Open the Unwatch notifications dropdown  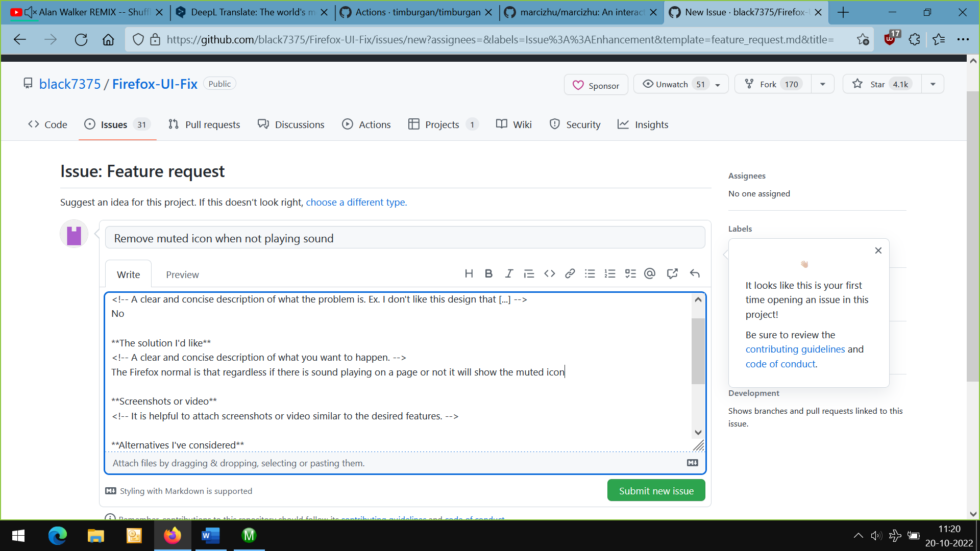(681, 84)
